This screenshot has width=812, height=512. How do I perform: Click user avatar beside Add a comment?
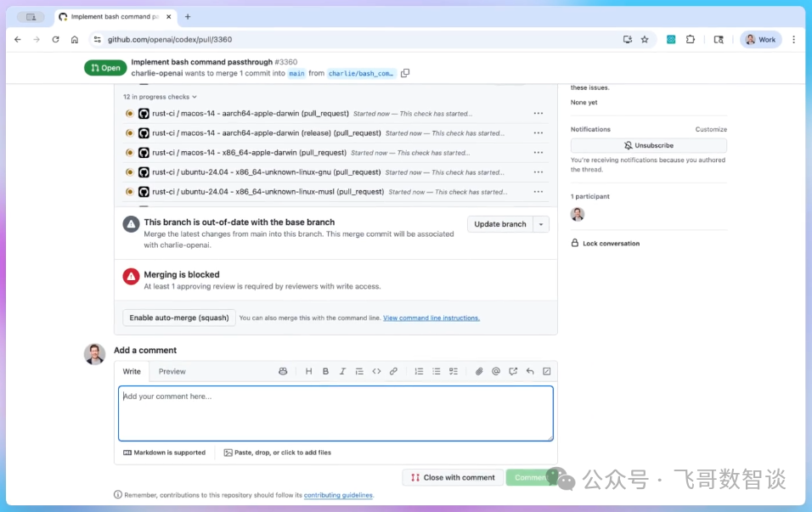[x=95, y=354]
